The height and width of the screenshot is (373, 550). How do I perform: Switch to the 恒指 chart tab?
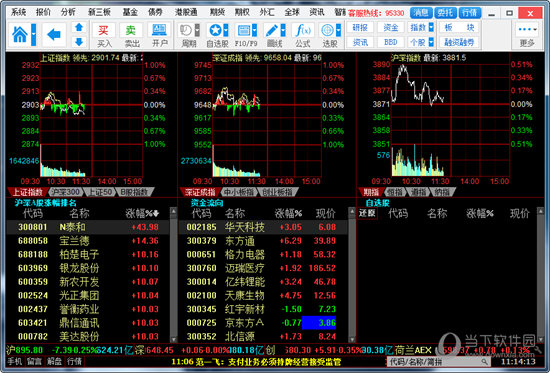tap(395, 192)
